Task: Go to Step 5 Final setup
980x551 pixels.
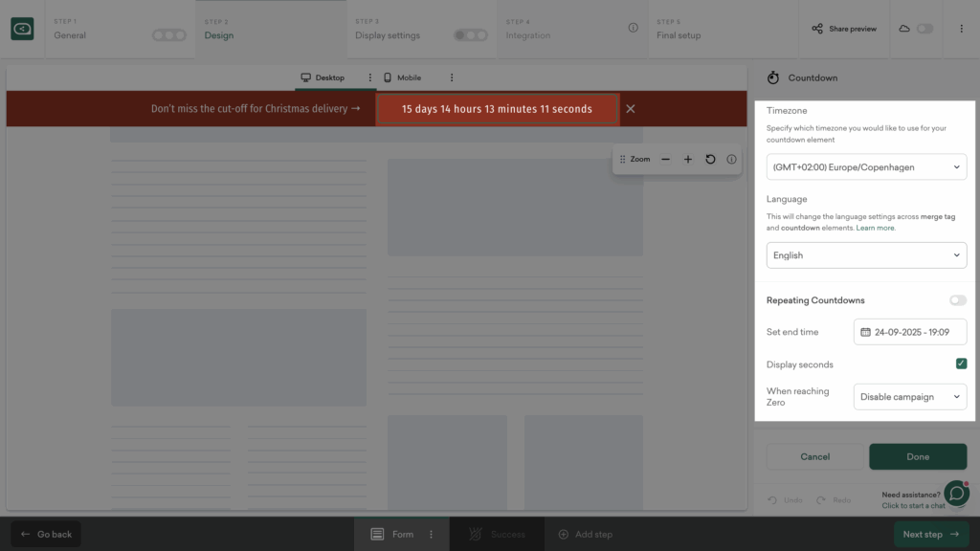Action: click(679, 30)
